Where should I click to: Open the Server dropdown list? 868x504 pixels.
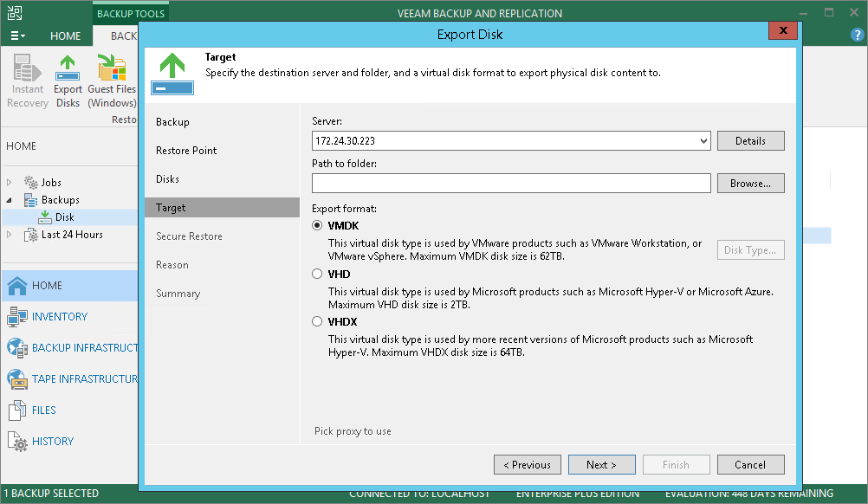(x=703, y=141)
